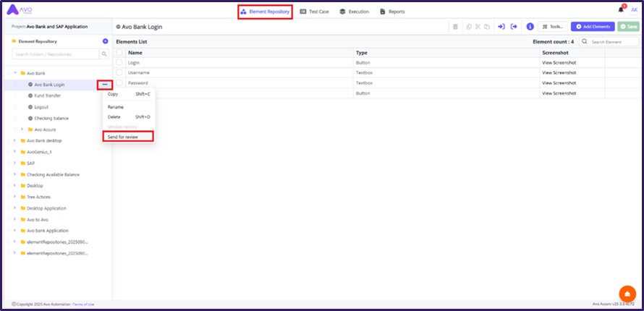This screenshot has width=644, height=311.
Task: Click the trash delete icon in toolbar
Action: tap(455, 27)
